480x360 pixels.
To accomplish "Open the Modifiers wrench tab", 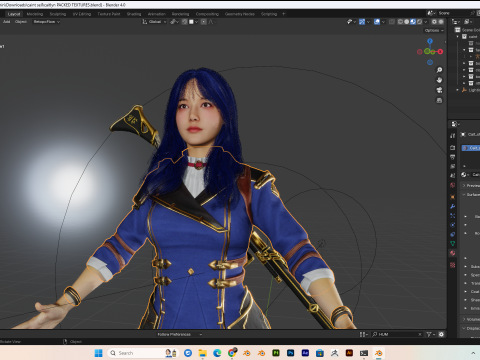I will (x=452, y=206).
